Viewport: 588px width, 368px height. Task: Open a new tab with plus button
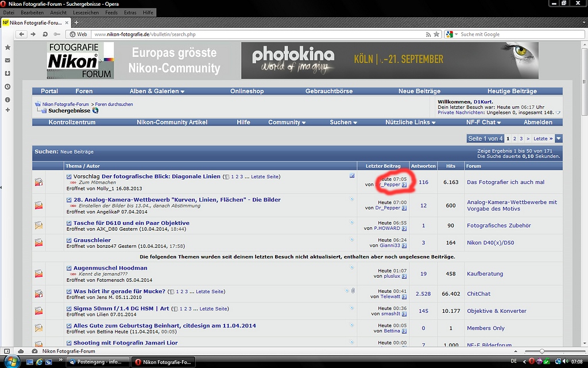point(76,22)
